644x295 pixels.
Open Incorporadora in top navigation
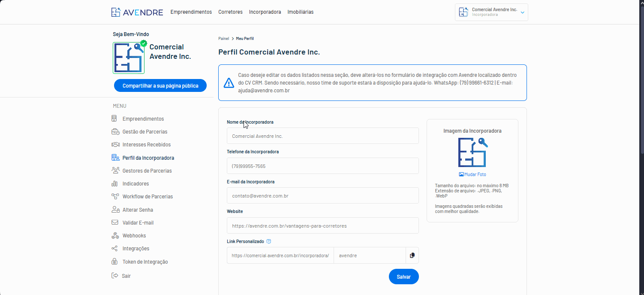click(265, 12)
